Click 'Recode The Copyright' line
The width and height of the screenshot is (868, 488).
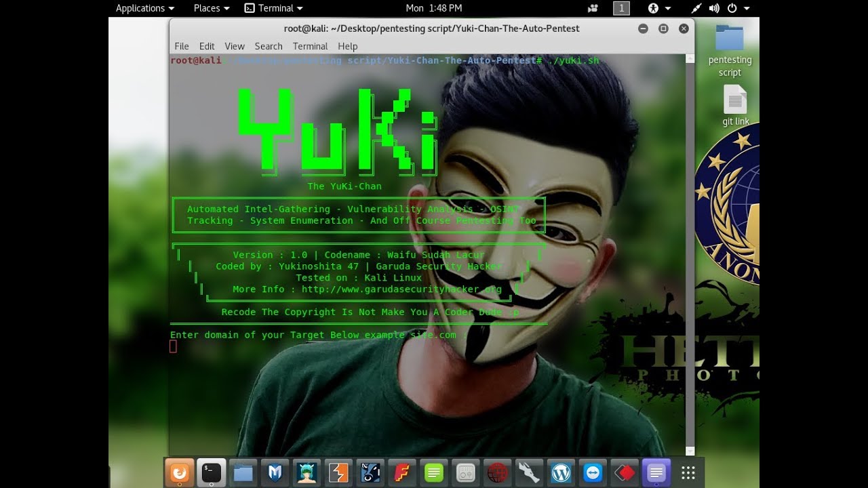(370, 312)
